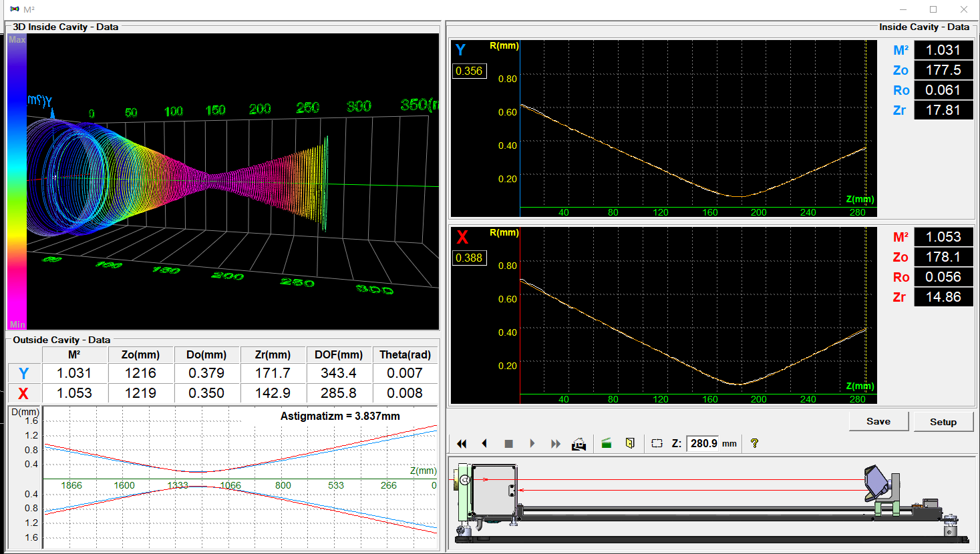Screen dimensions: 980x554
Task: Click the Y-plot M² readout 1.031
Action: pyautogui.click(x=943, y=50)
